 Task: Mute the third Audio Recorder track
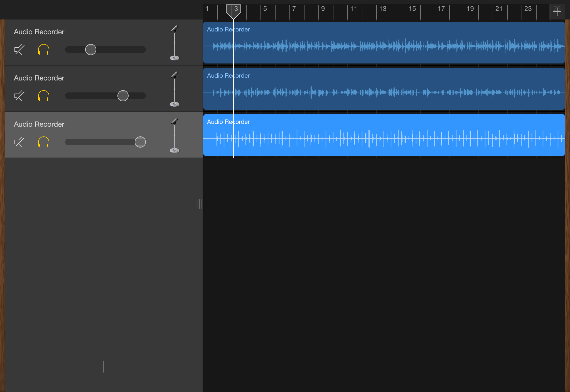click(19, 142)
